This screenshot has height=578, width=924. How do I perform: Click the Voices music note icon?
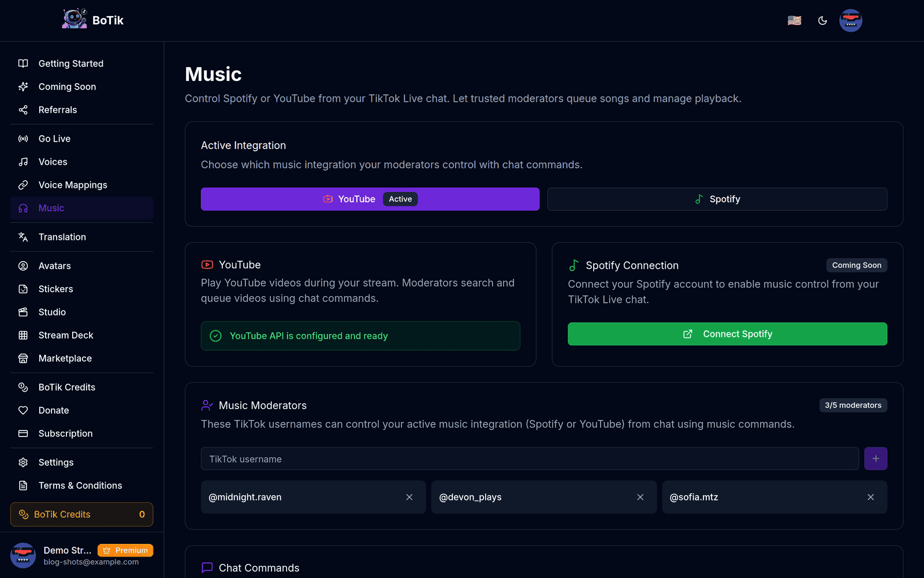[23, 162]
